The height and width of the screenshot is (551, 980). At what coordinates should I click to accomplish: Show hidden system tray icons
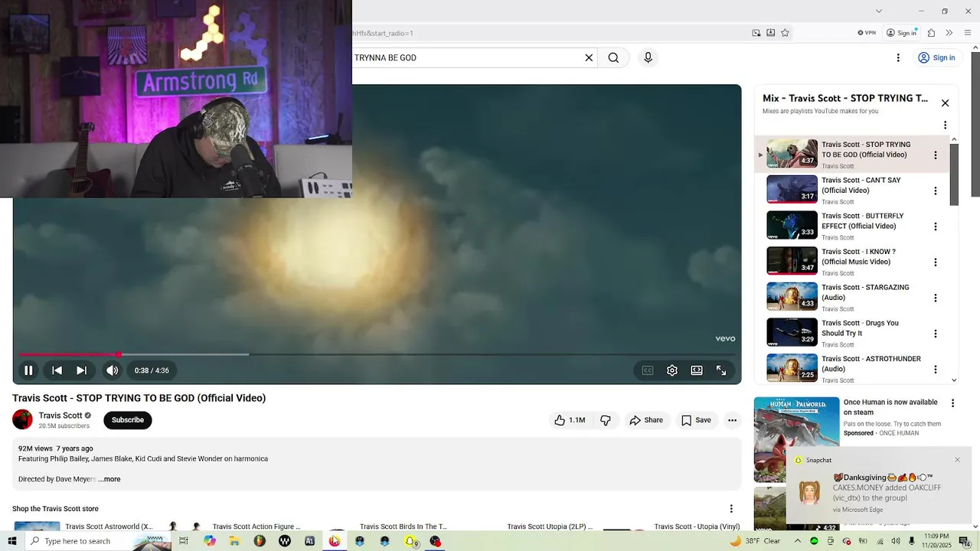click(797, 541)
